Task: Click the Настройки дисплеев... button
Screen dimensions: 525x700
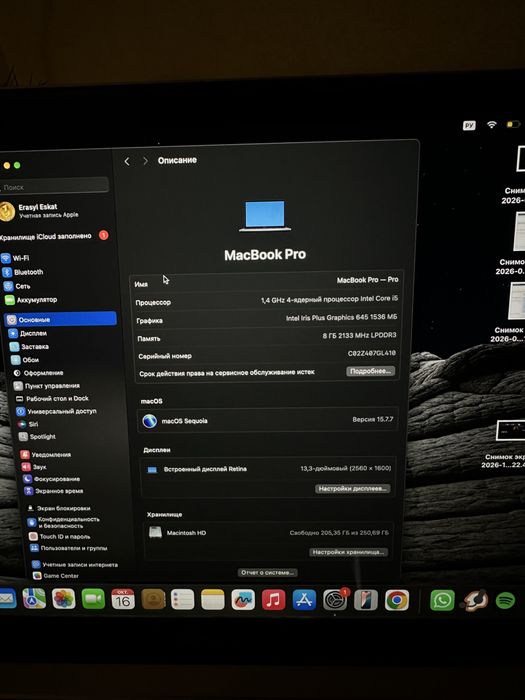Action: (x=352, y=489)
